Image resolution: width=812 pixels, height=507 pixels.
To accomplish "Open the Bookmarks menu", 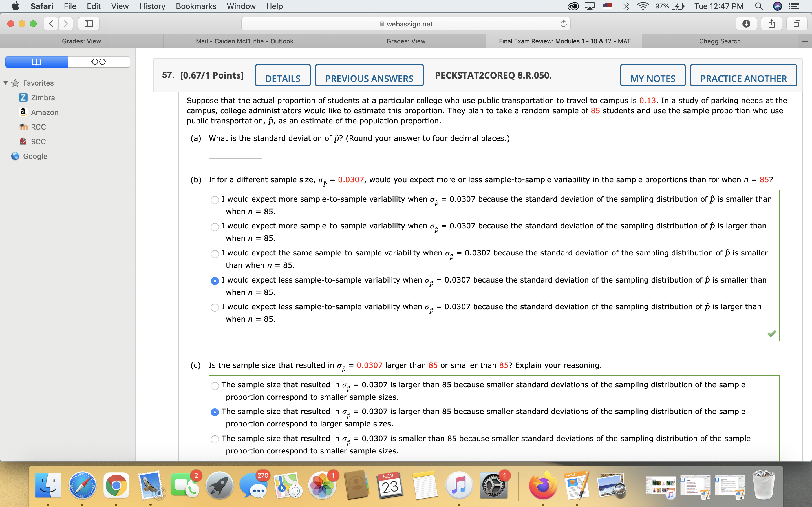I will 196,6.
